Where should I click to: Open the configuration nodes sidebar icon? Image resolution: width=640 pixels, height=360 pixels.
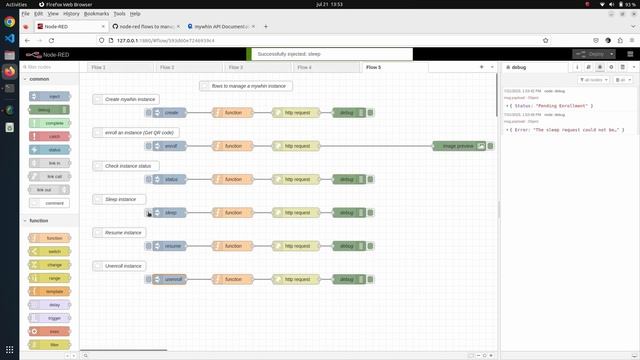pyautogui.click(x=611, y=67)
